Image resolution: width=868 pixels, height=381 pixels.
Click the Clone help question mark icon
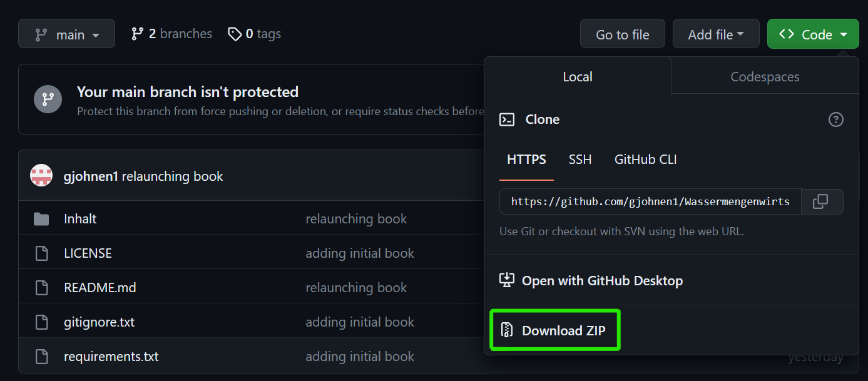[835, 119]
